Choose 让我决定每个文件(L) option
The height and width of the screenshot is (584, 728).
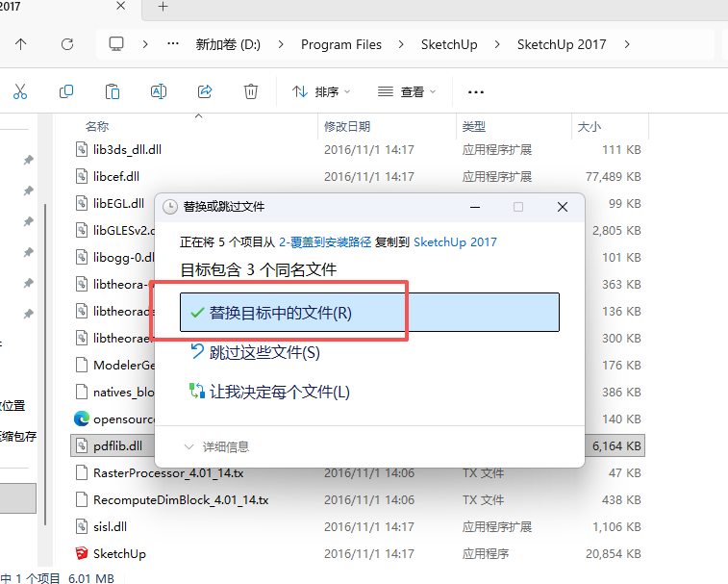(x=269, y=392)
